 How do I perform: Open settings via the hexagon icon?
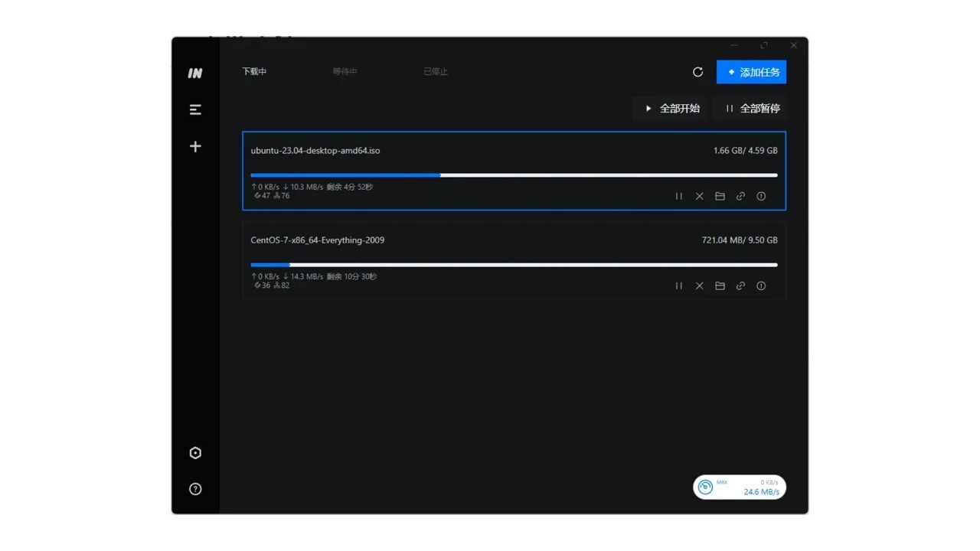pos(195,453)
